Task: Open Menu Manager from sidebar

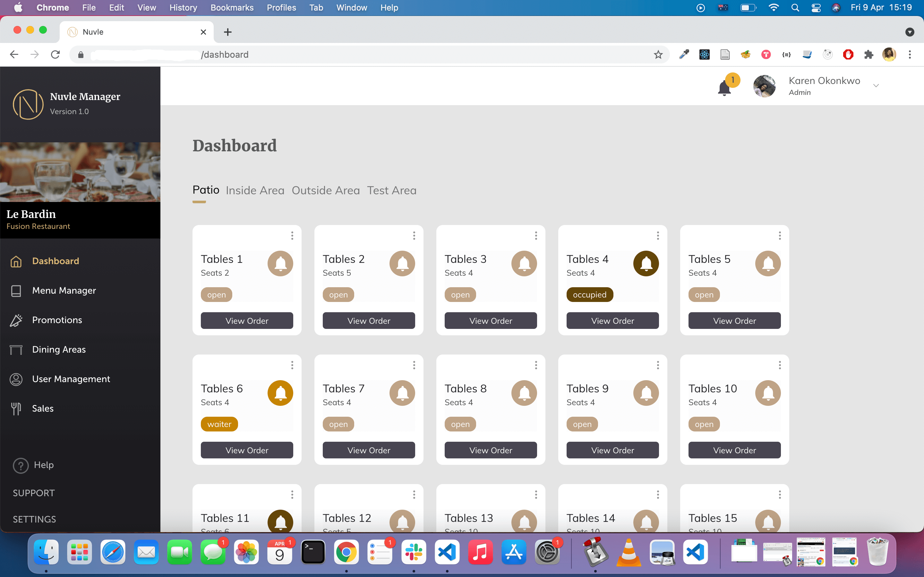Action: [64, 290]
